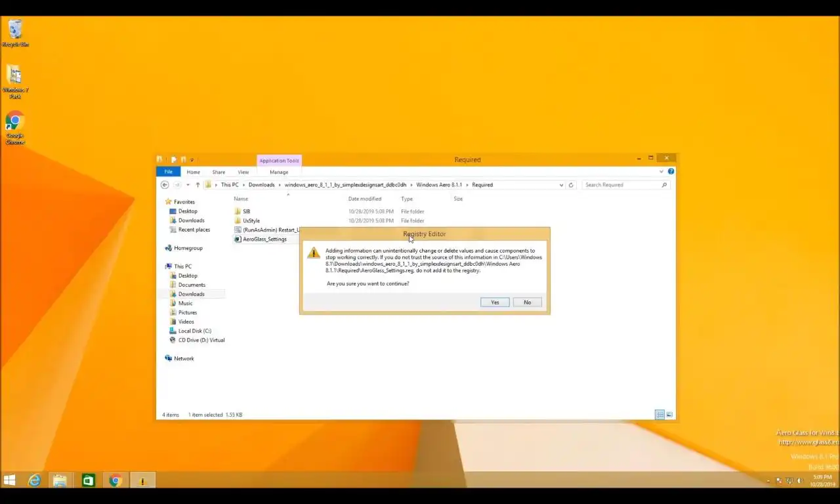Open the Recycle Bin desktop icon

pyautogui.click(x=15, y=33)
